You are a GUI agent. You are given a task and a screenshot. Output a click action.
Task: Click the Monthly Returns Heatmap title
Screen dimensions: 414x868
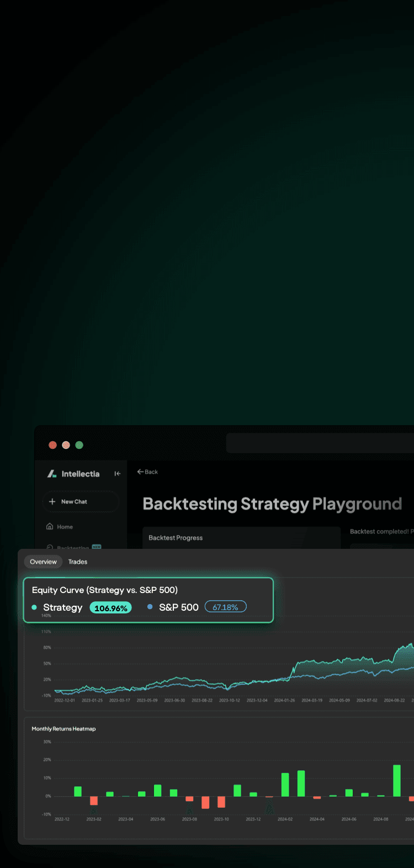click(63, 729)
